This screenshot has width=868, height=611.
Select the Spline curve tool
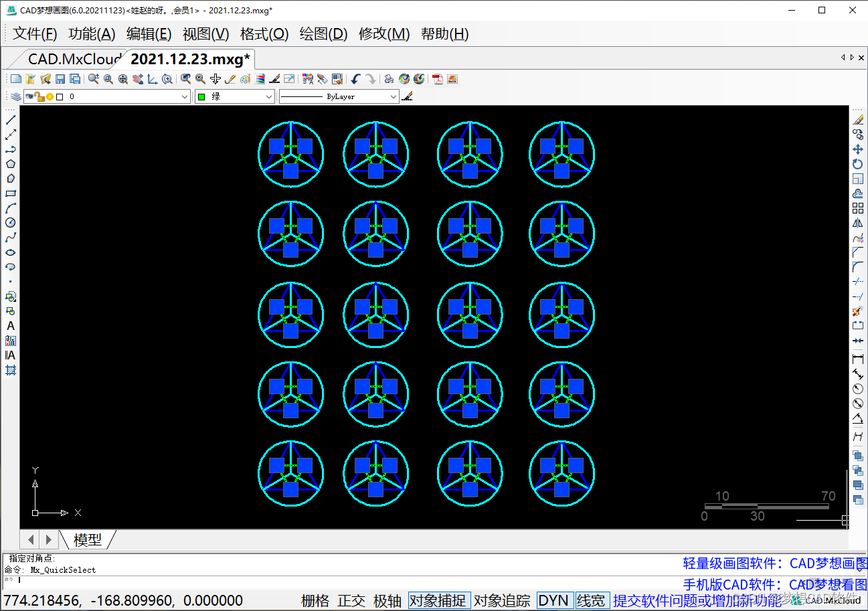click(11, 238)
